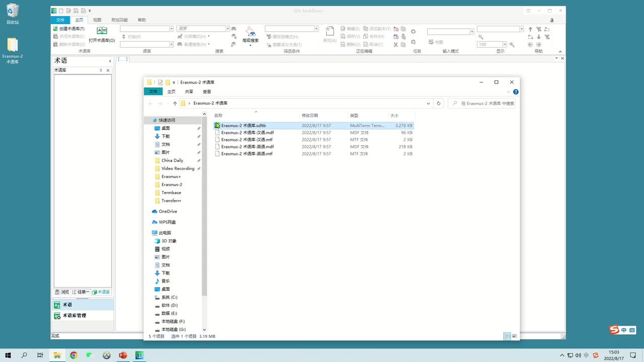This screenshot has height=362, width=644.
Task: Expand the address bar history dropdown
Action: (x=428, y=104)
